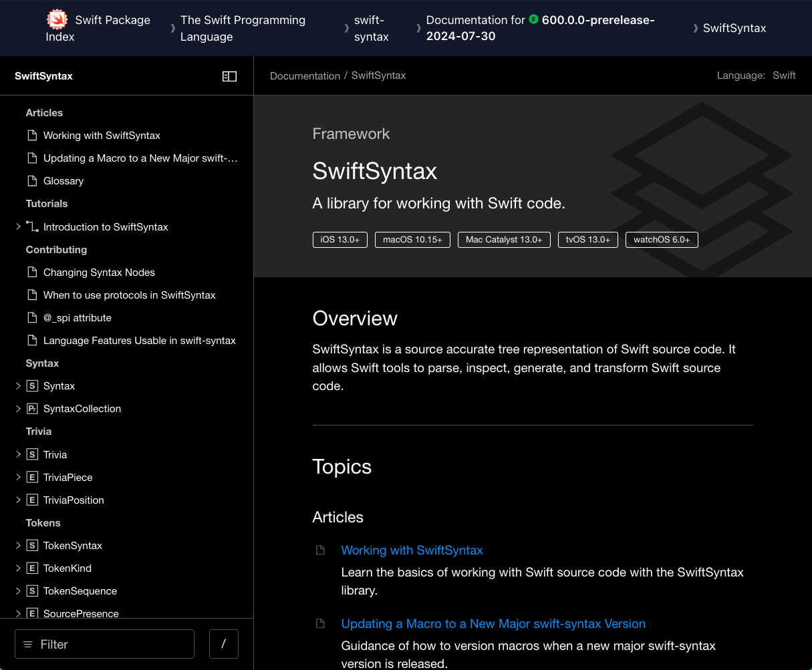Click the macOS 10.15+ availability badge
The height and width of the screenshot is (670, 812).
tap(412, 240)
